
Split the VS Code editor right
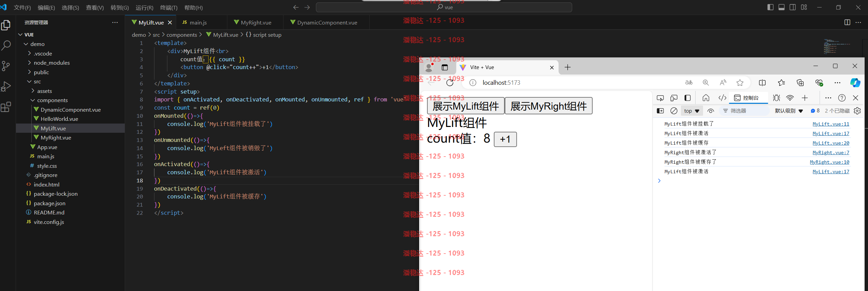pyautogui.click(x=847, y=22)
